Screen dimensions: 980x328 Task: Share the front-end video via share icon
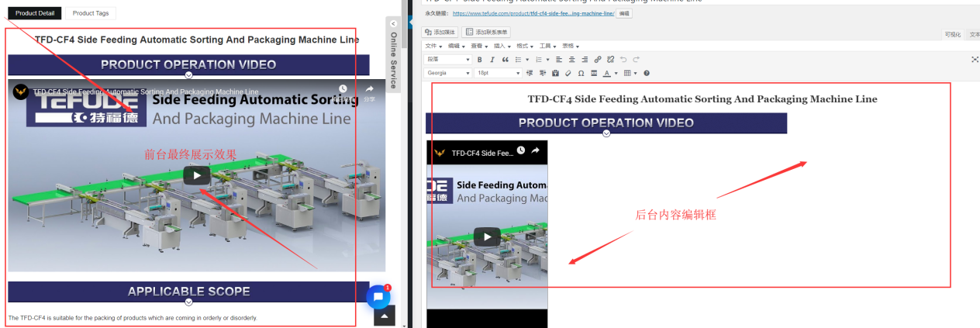(x=370, y=90)
